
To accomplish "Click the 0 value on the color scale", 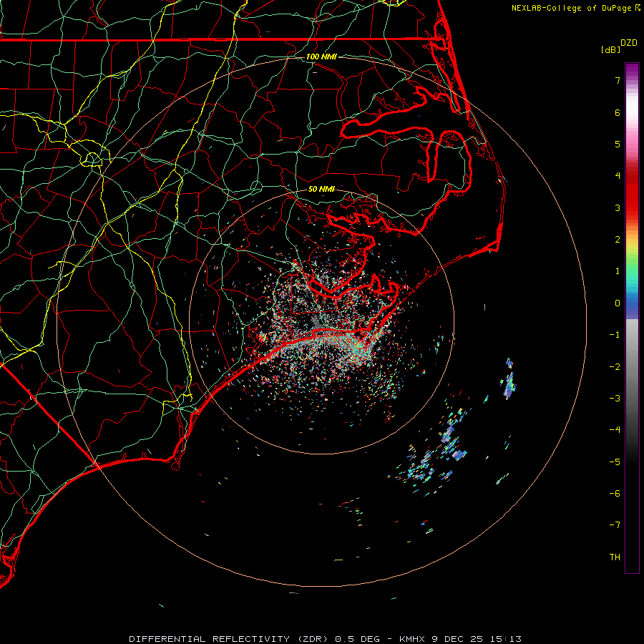I will [x=618, y=303].
